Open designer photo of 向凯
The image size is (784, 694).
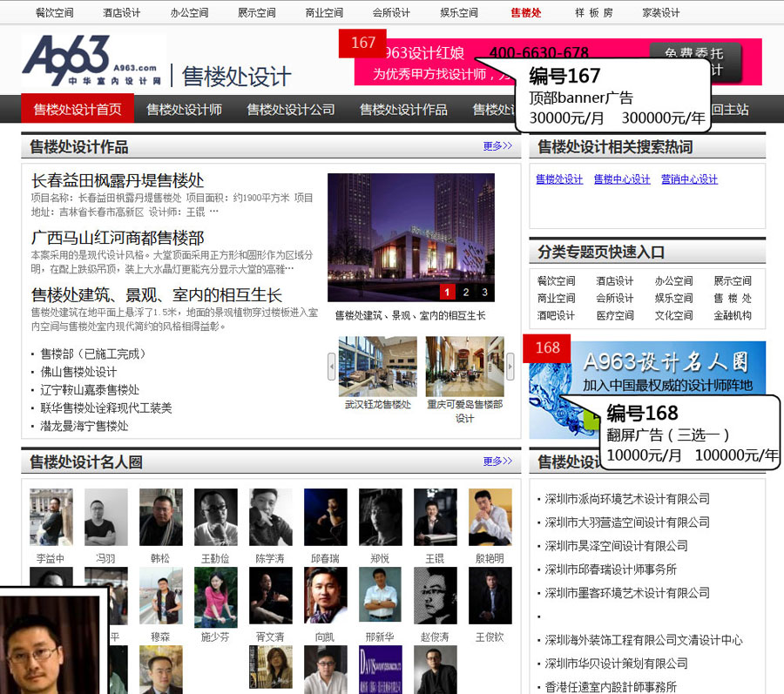pos(326,596)
